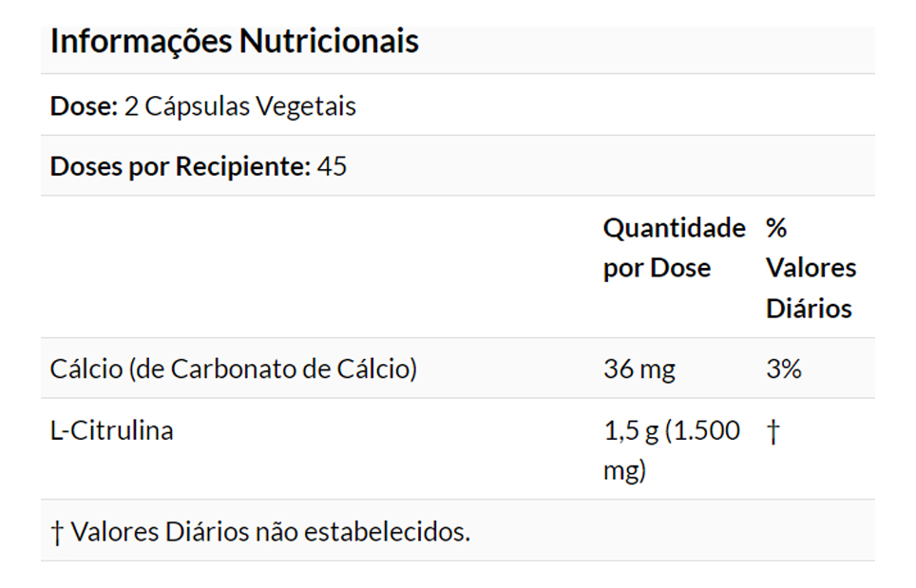916x588 pixels.
Task: Select the 36 mg amount
Action: (639, 370)
